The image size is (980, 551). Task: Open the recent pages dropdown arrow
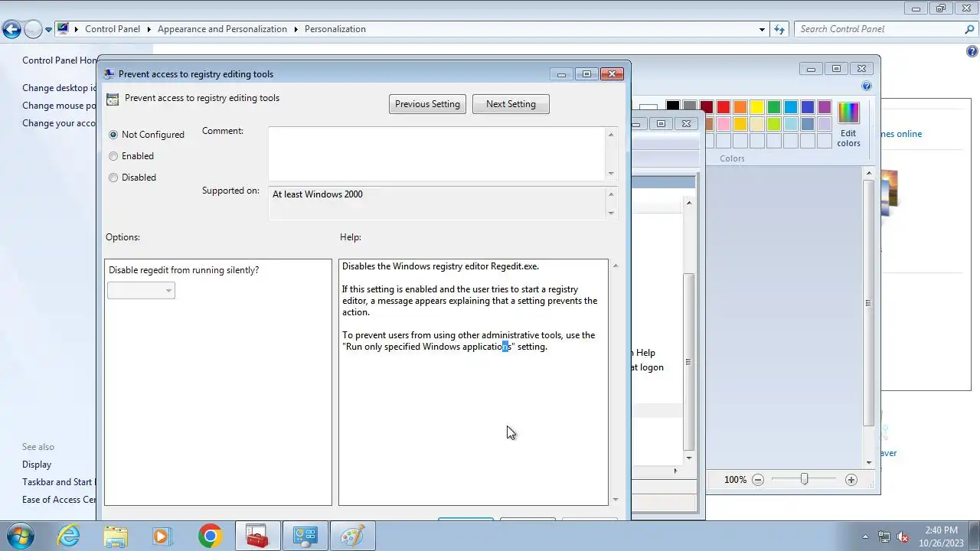tap(48, 30)
